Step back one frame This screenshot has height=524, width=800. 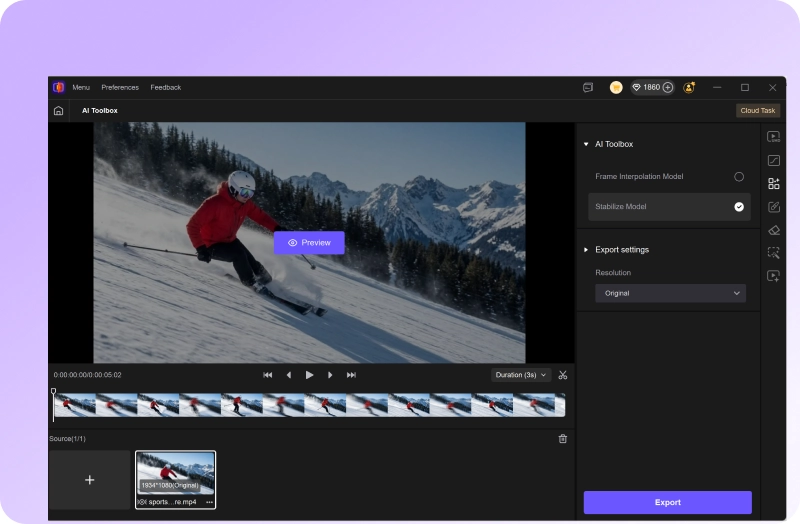289,375
